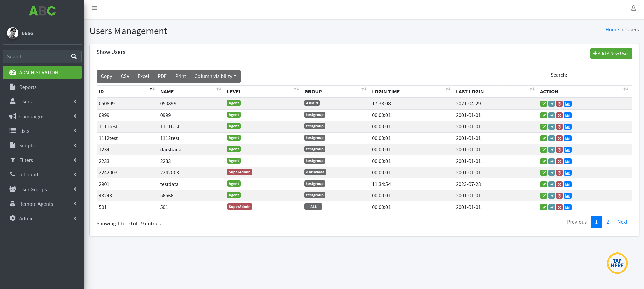Sort the table by NAME column

coord(191,92)
